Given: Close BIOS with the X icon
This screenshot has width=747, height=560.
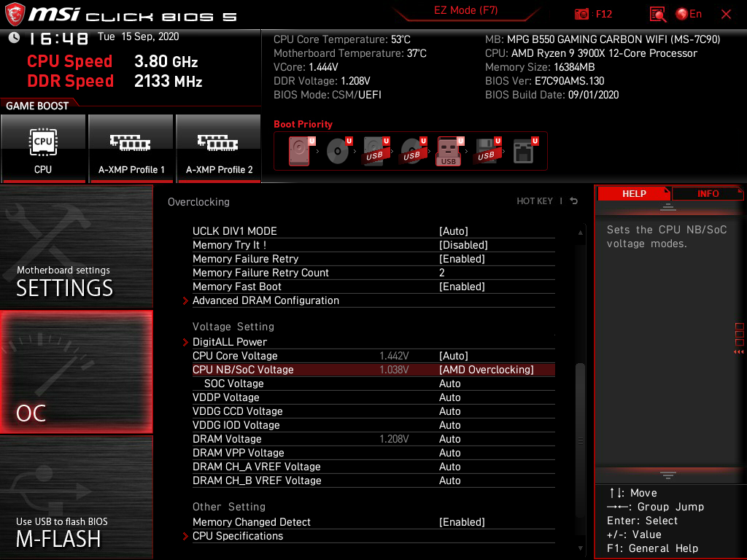Looking at the screenshot, I should click(x=726, y=15).
